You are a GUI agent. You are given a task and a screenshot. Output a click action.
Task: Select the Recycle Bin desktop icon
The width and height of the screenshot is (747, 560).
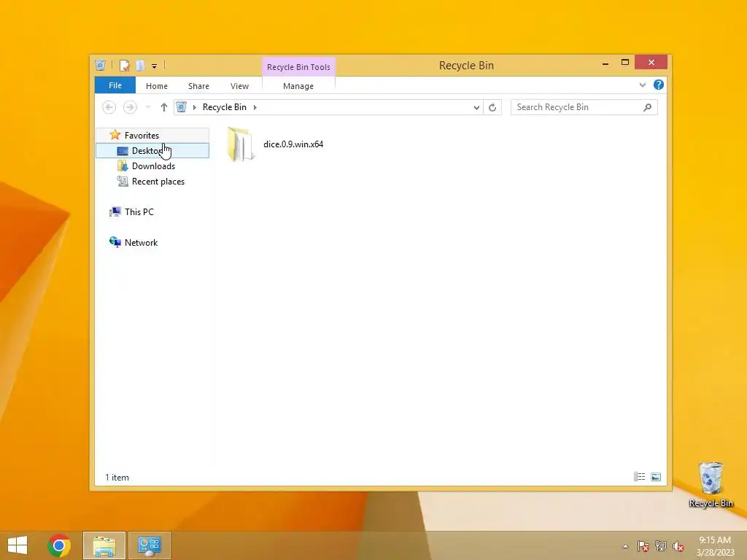711,485
